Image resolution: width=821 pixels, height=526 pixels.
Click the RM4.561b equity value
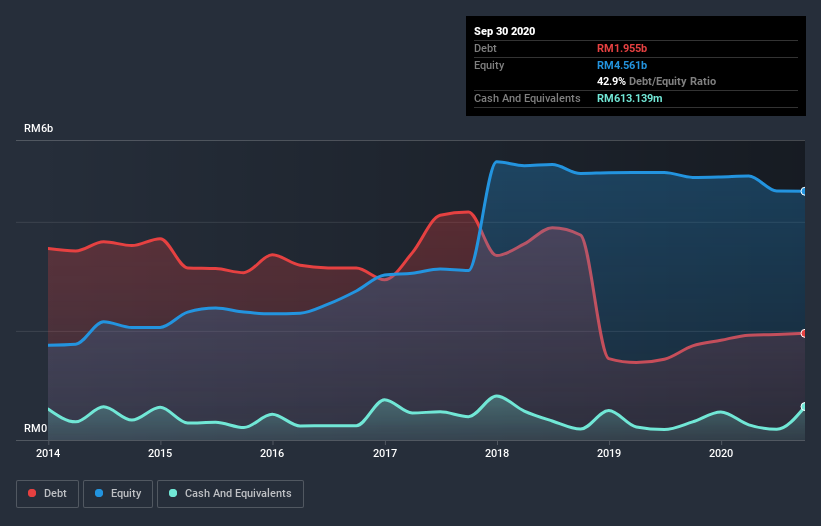coord(622,65)
